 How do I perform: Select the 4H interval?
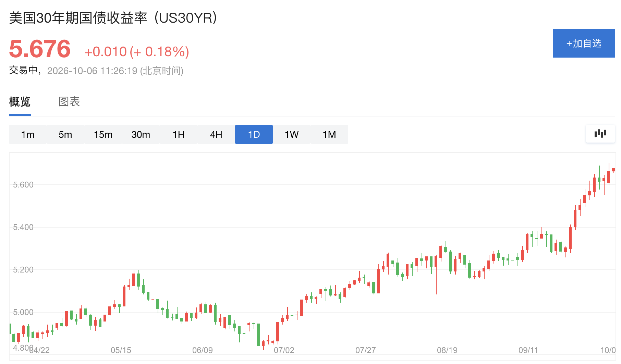[x=216, y=134]
